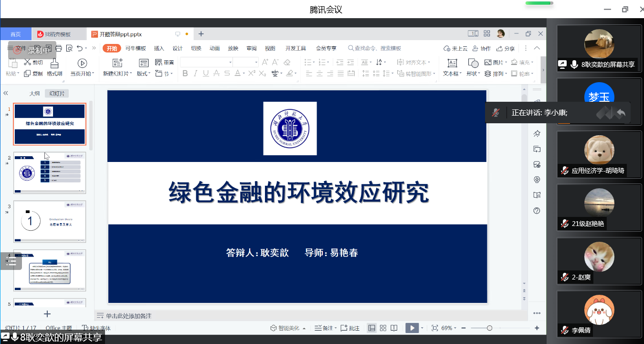The image size is (644, 344).
Task: Switch to the Outline (大纲) panel tab
Action: [34, 94]
